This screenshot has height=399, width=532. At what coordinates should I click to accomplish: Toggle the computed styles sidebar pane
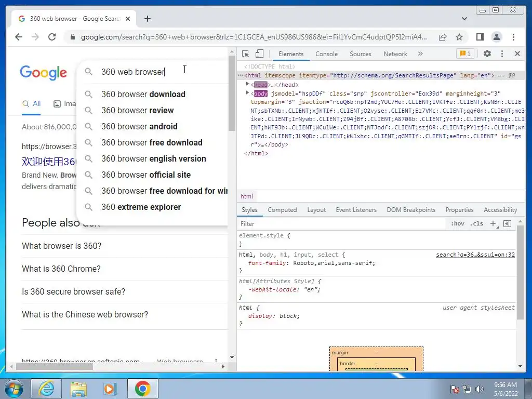click(x=507, y=223)
